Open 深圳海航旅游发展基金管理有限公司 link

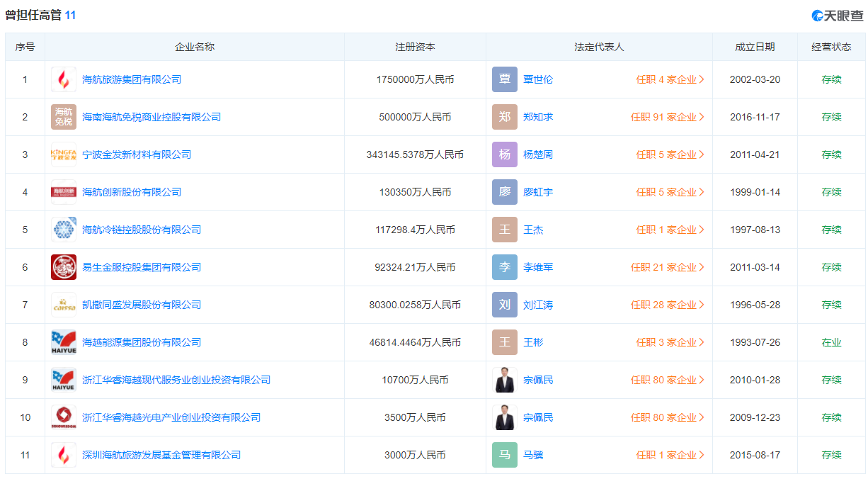(161, 455)
